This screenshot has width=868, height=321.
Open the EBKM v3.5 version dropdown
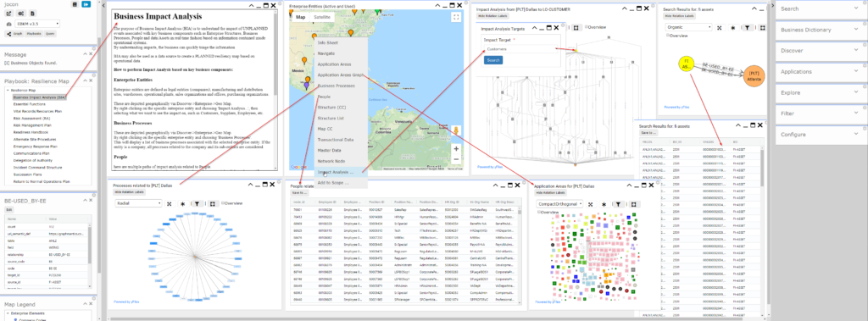[x=37, y=24]
